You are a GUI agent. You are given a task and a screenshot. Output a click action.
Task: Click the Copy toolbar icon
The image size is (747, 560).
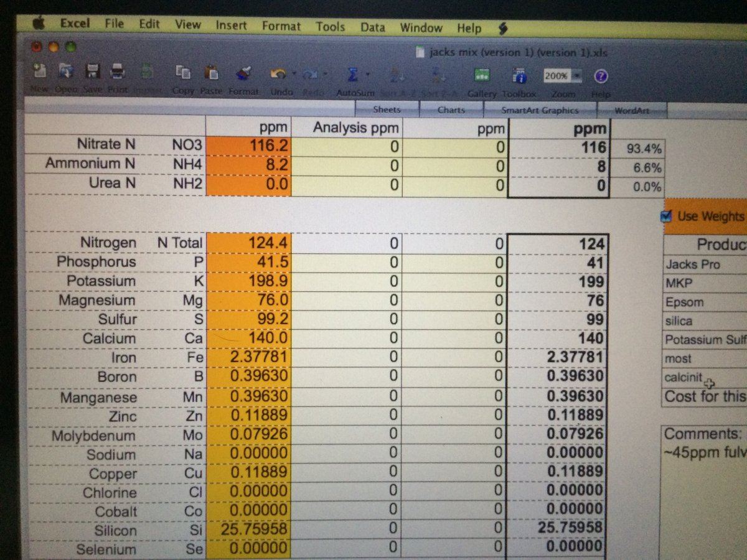[x=183, y=73]
